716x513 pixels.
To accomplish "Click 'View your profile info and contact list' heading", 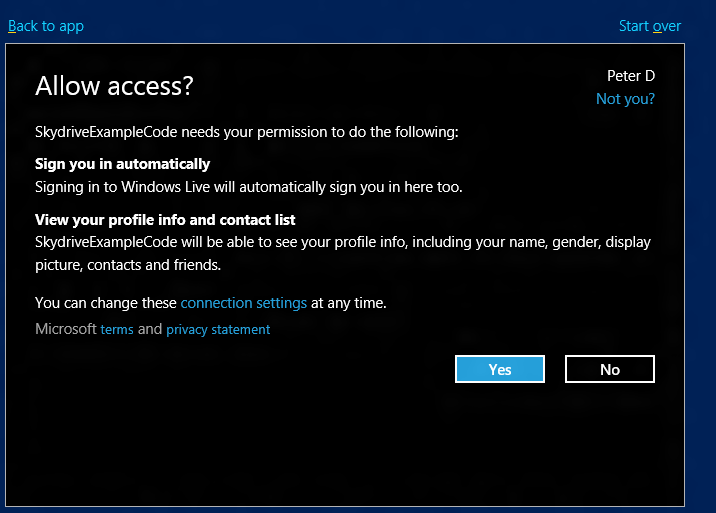I will coord(165,220).
